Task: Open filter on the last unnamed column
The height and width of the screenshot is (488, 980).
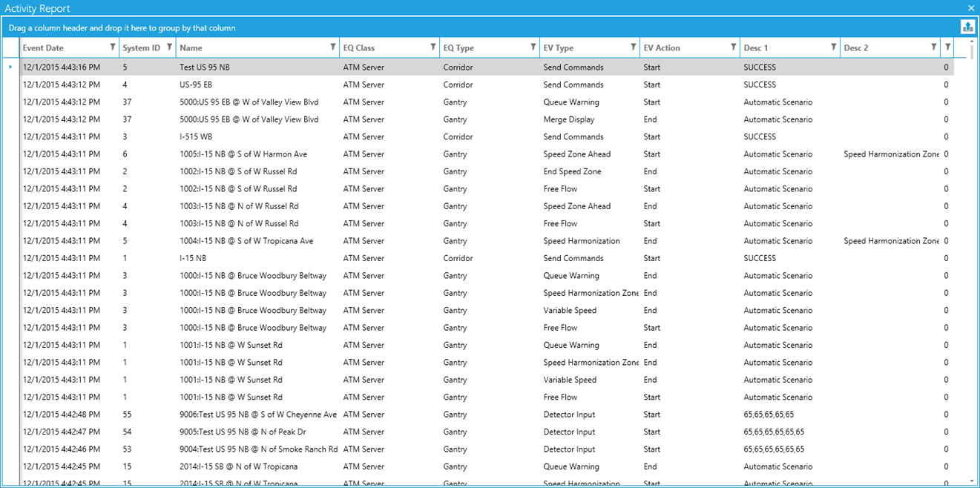Action: [948, 47]
